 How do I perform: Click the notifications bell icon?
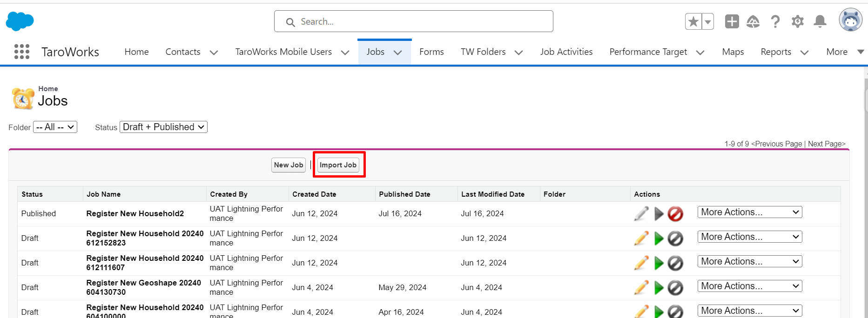820,21
